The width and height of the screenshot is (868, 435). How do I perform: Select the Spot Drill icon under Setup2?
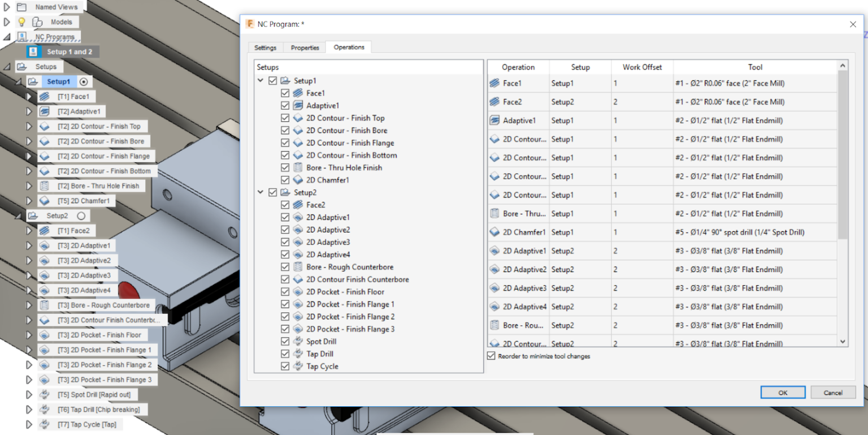click(x=298, y=341)
